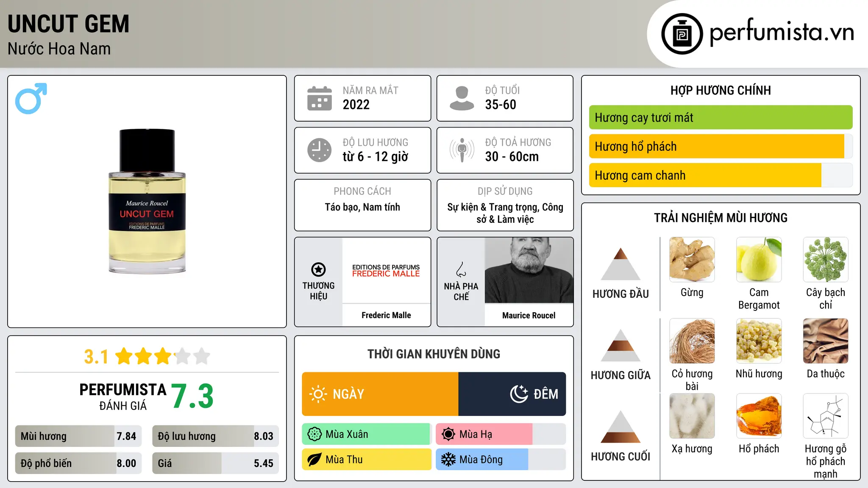Select the orange Ngày daytime segment

380,394
